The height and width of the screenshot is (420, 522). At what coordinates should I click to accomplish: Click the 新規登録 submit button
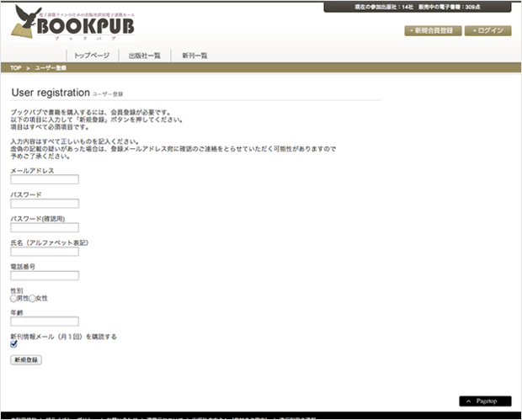point(26,359)
